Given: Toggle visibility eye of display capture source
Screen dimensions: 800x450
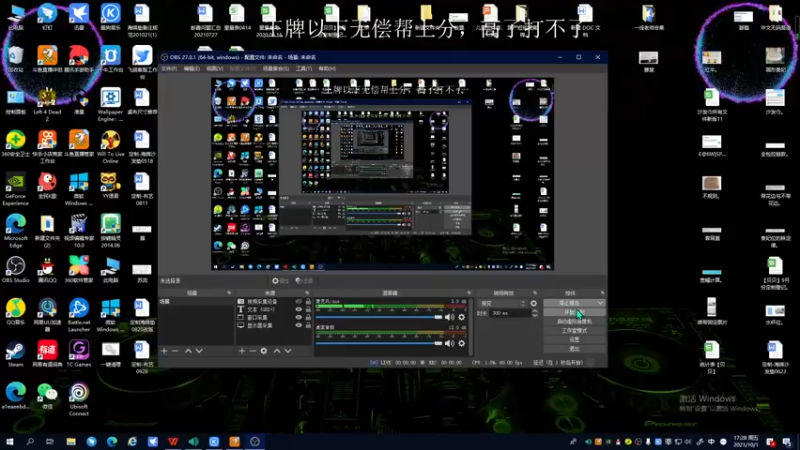Looking at the screenshot, I should 299,325.
